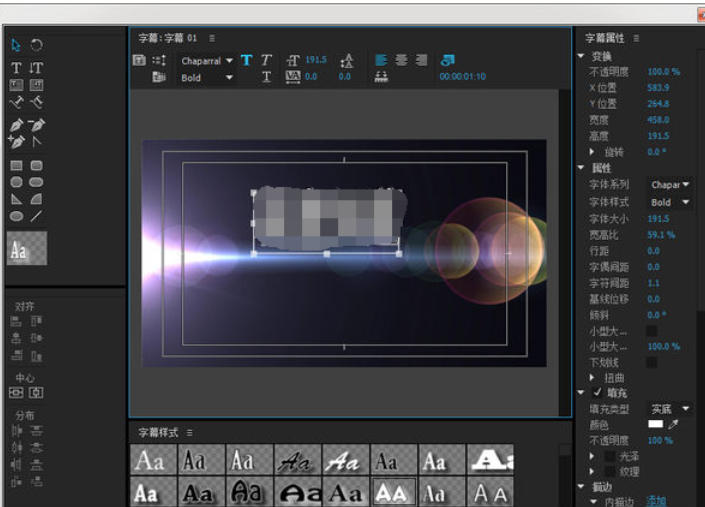Click the left-align text icon
Image resolution: width=705 pixels, height=507 pixels.
(381, 60)
